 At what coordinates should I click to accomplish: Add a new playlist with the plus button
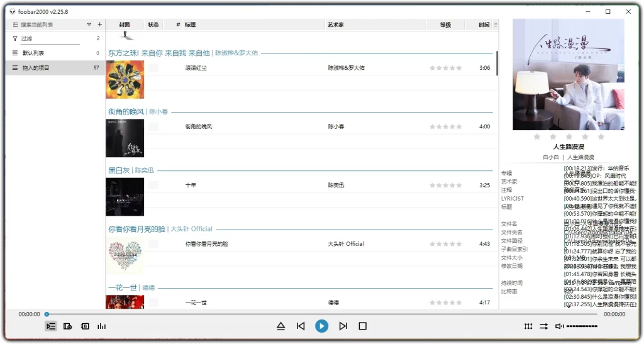click(x=100, y=25)
